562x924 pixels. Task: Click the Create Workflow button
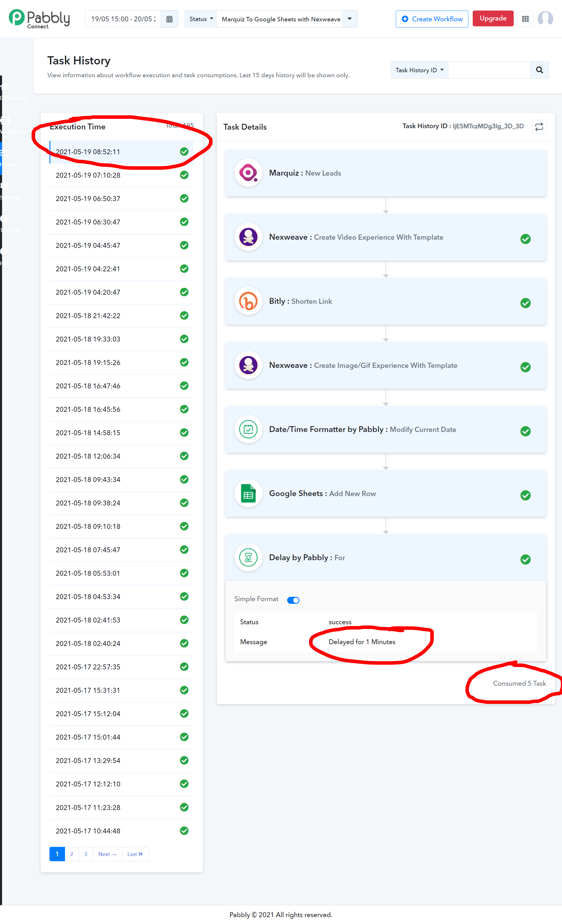click(x=432, y=19)
